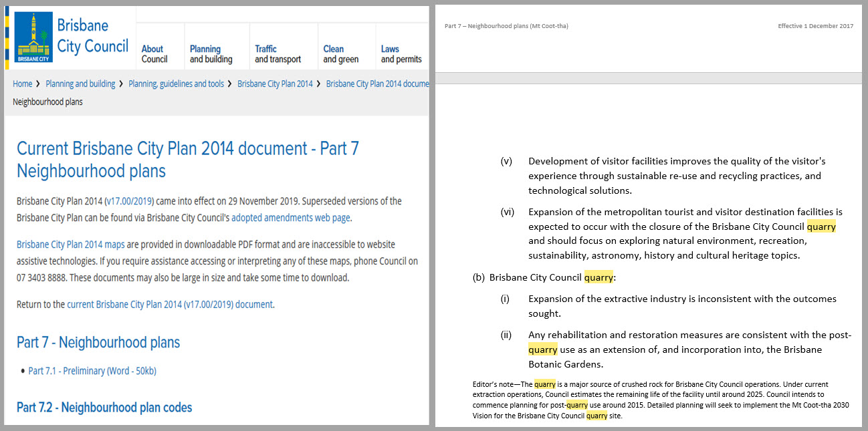Click the Current Brisbane City Plan 2014 document page heading
The height and width of the screenshot is (431, 868).
188,159
